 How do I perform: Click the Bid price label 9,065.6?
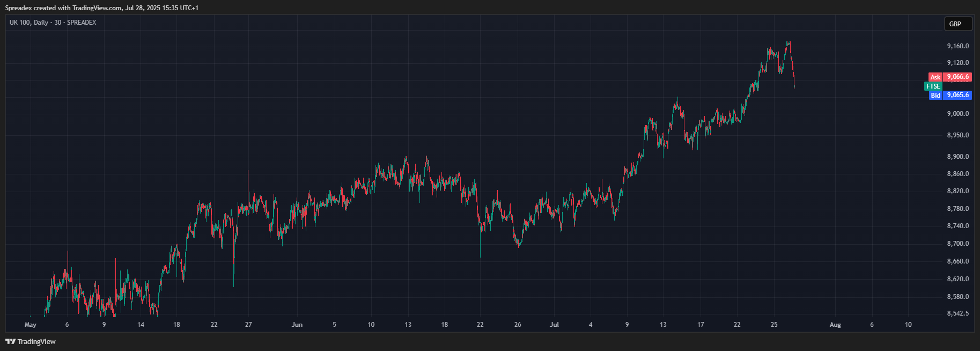[957, 95]
